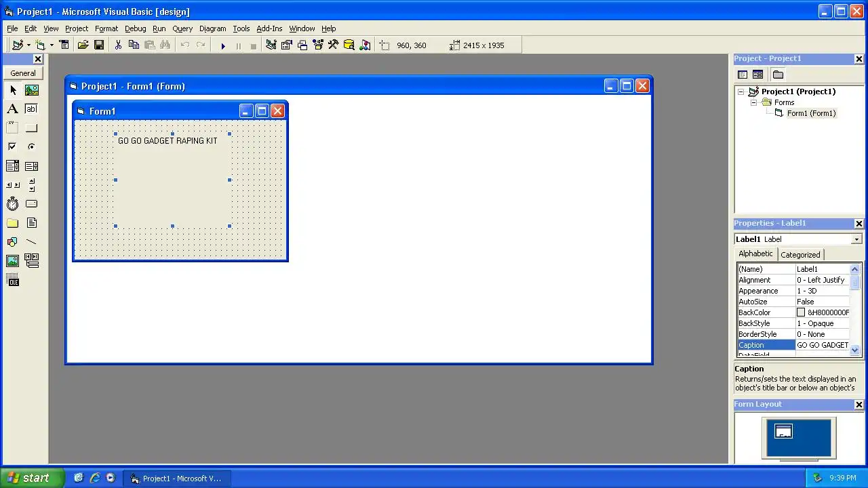Open the Toolbox hammer-wrench icon
Image resolution: width=868 pixels, height=488 pixels.
tap(333, 45)
